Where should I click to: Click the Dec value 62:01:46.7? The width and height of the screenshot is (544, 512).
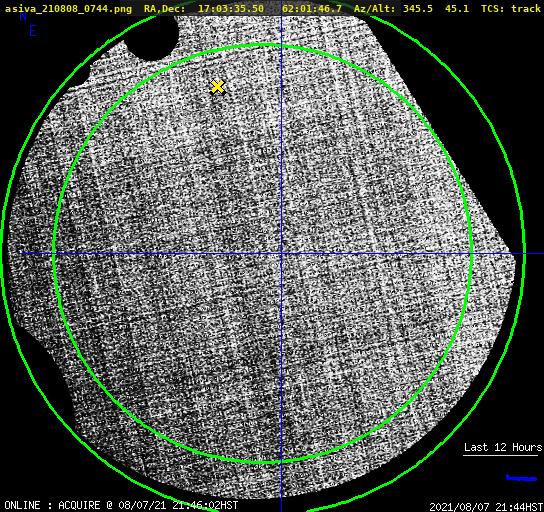click(312, 9)
